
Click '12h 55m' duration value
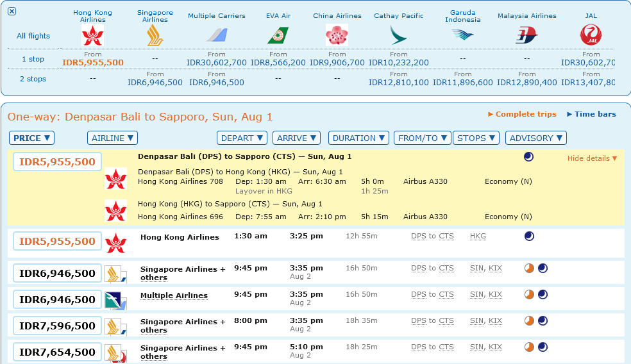pos(362,236)
